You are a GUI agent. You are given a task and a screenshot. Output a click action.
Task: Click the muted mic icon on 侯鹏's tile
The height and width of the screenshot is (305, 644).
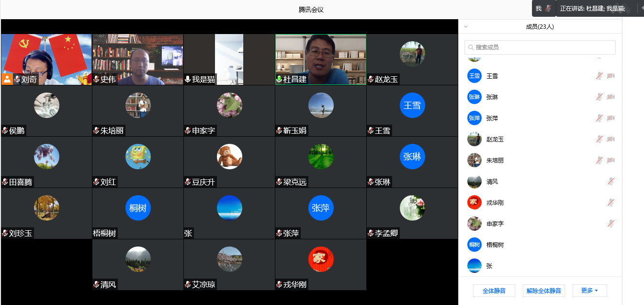pos(5,130)
